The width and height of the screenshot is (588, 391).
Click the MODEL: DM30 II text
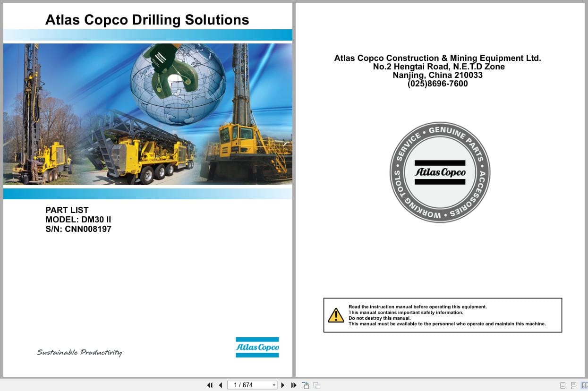pyautogui.click(x=78, y=220)
